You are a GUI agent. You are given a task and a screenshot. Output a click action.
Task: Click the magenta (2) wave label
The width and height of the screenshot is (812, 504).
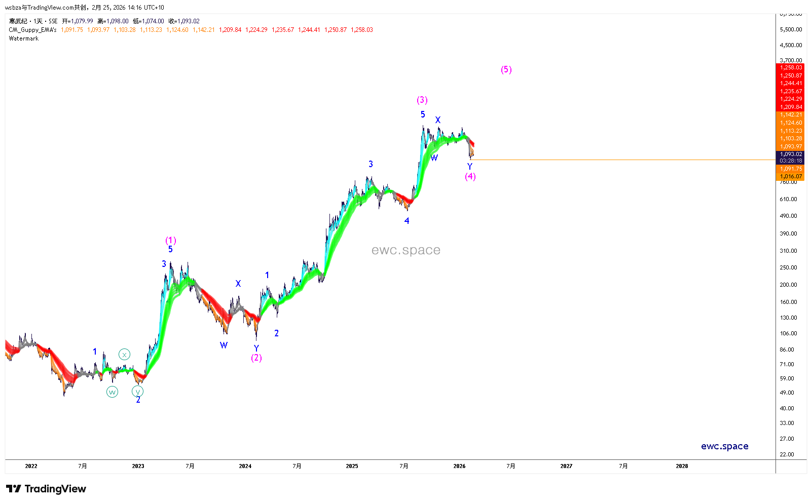coord(256,358)
